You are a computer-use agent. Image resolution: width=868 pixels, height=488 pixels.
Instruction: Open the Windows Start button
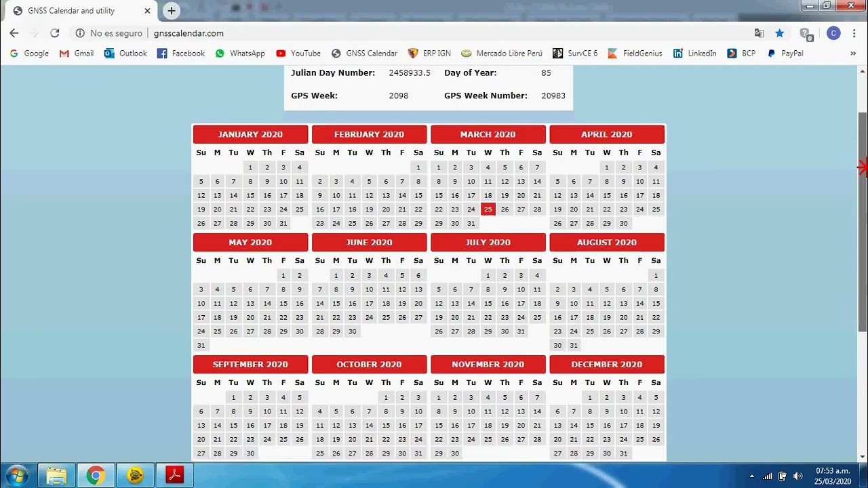[16, 475]
